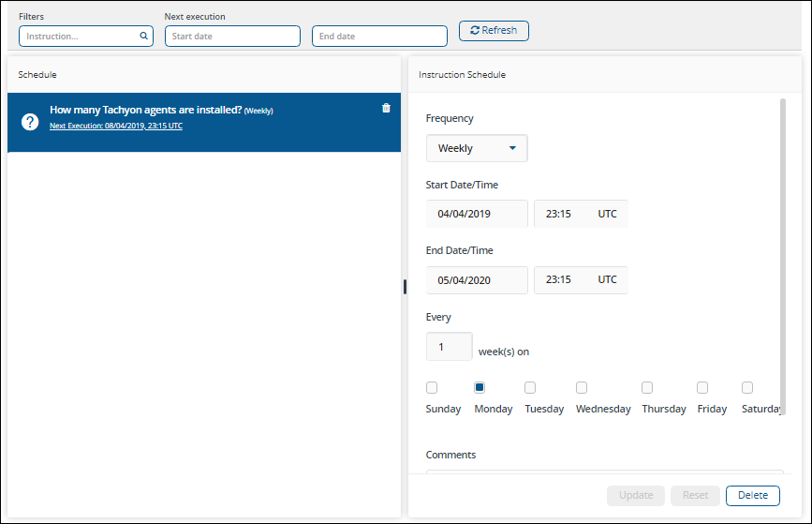This screenshot has width=812, height=524.
Task: Click the search magnifier in Instruction filter
Action: pyautogui.click(x=143, y=37)
